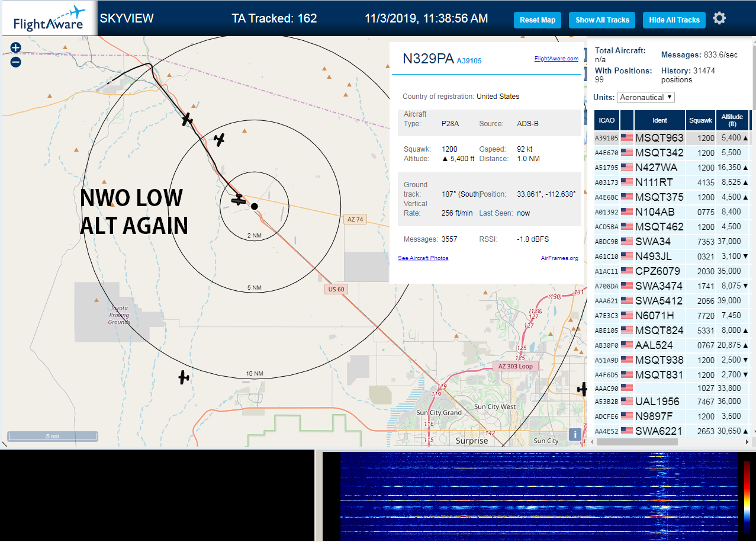Open See Aircraft Photos link

423,258
